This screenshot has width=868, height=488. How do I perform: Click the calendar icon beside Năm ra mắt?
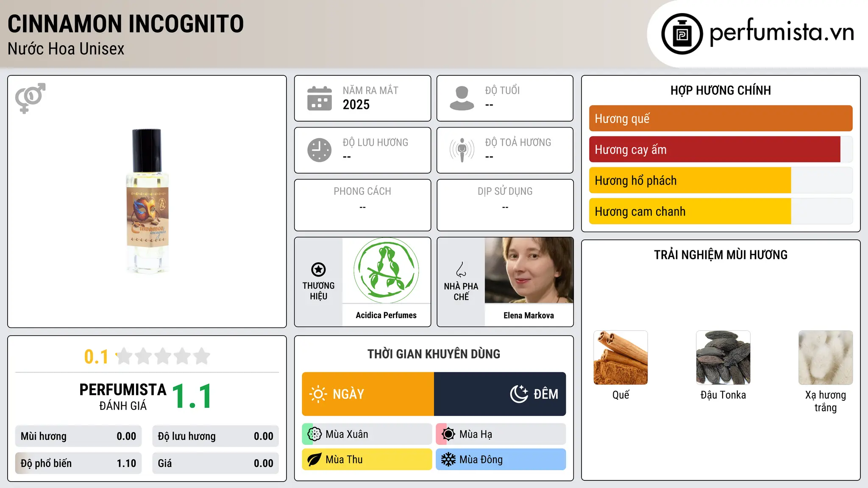click(320, 98)
